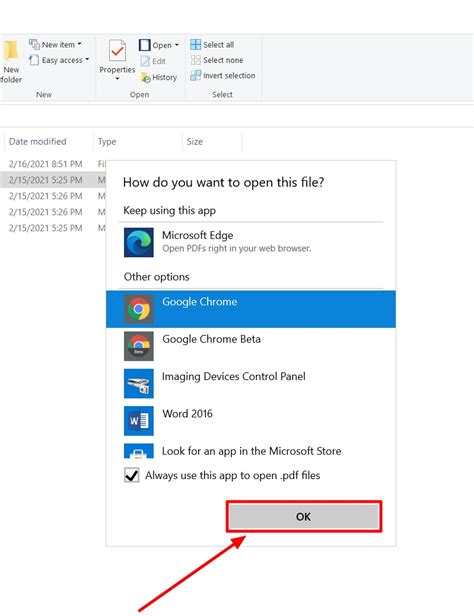The height and width of the screenshot is (616, 474).
Task: Confirm with the OK button
Action: [x=304, y=516]
